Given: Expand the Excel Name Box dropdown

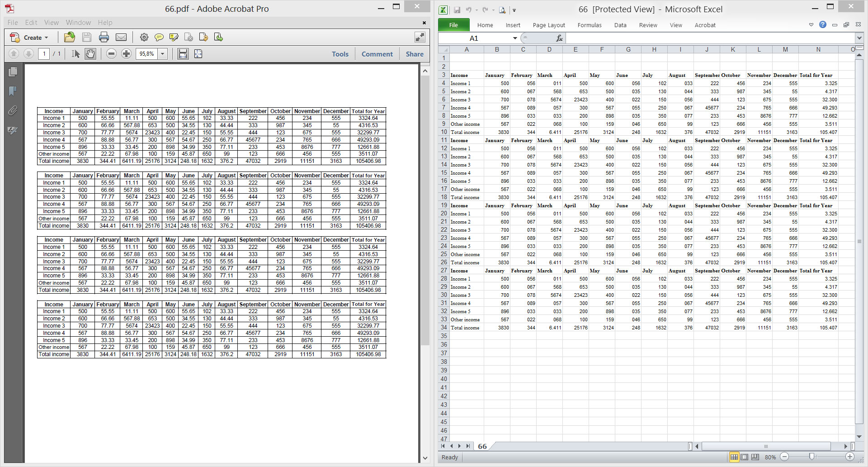Looking at the screenshot, I should (514, 38).
